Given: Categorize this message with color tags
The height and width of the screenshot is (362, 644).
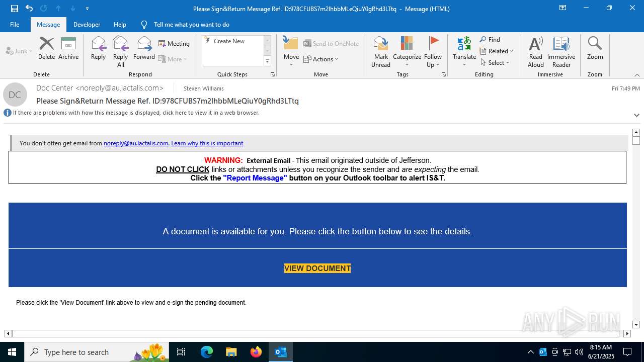Looking at the screenshot, I should pyautogui.click(x=407, y=52).
